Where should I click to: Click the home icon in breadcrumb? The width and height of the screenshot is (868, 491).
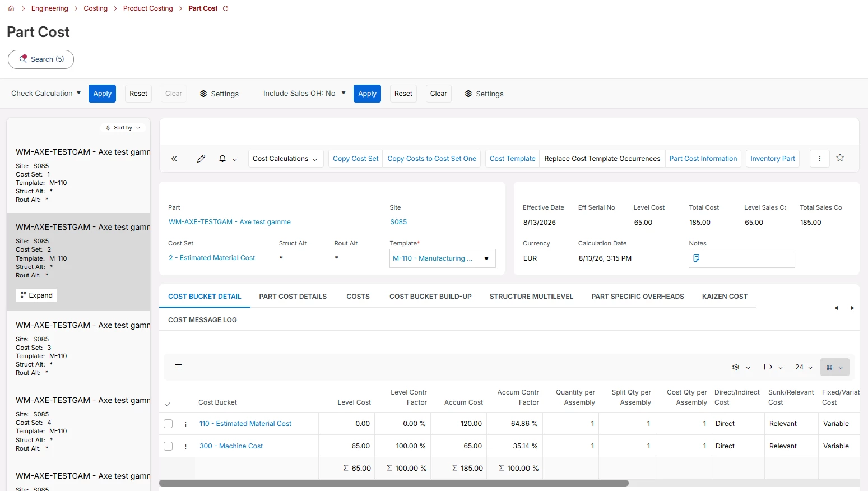[x=11, y=8]
